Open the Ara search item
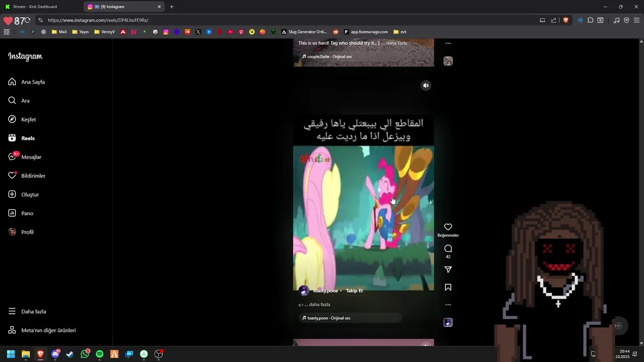The image size is (644, 362). click(19, 101)
